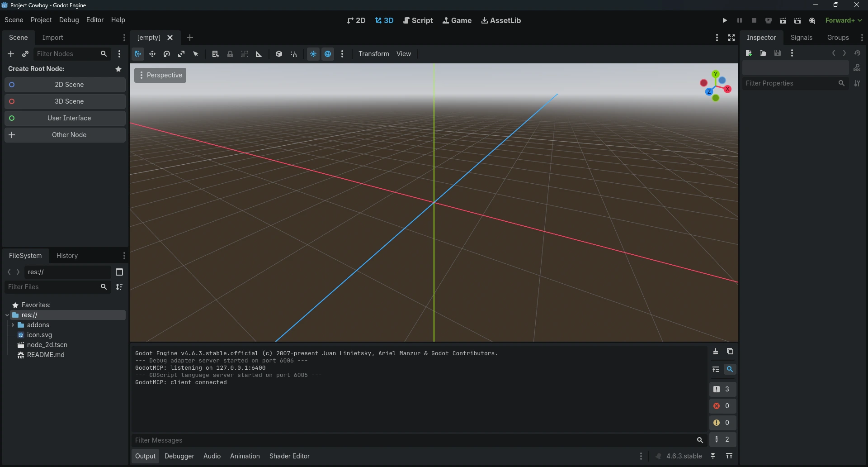Select the Move mode tool
This screenshot has height=467, width=868.
(x=152, y=54)
